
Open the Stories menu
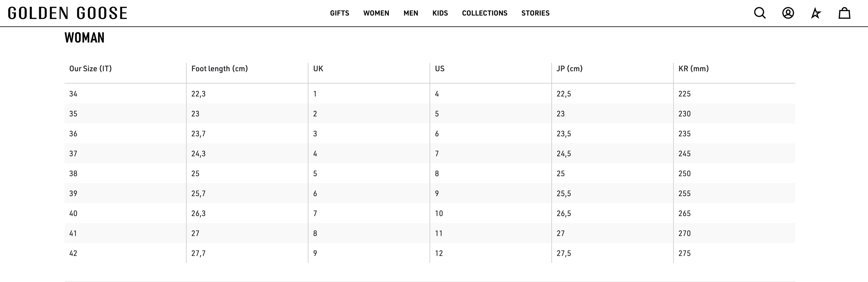pyautogui.click(x=535, y=13)
